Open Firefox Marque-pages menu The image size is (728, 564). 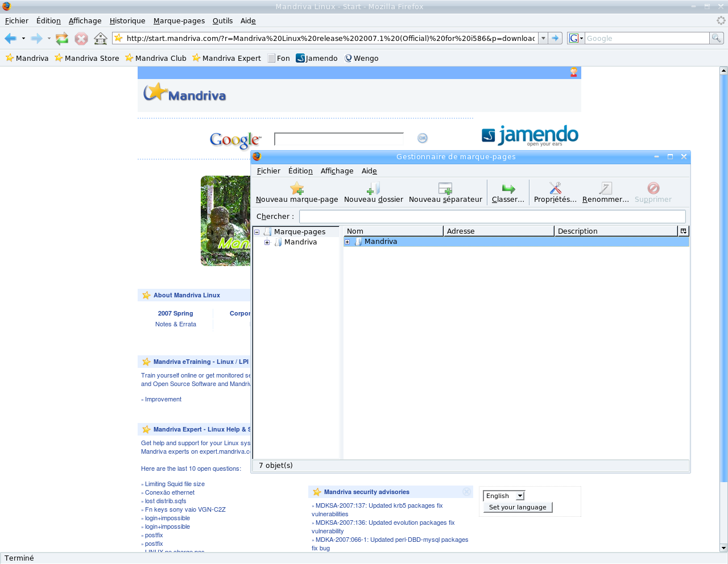[179, 21]
